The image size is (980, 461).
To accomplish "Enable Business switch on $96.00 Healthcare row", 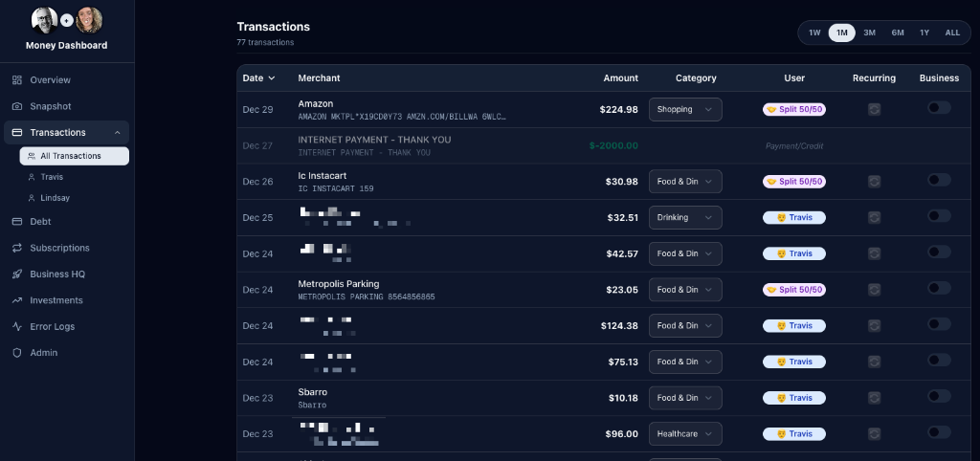I will pos(939,431).
